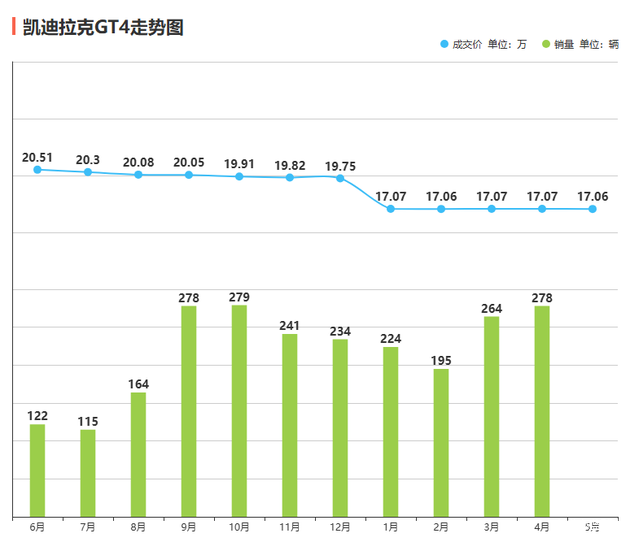Select the green bar labeled 115
The image size is (630, 555).
(88, 473)
